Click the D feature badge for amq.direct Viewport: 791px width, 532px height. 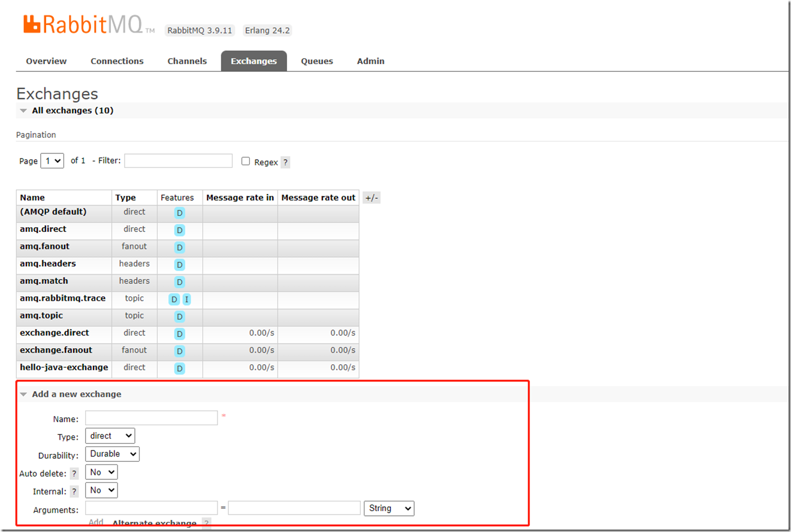(180, 230)
